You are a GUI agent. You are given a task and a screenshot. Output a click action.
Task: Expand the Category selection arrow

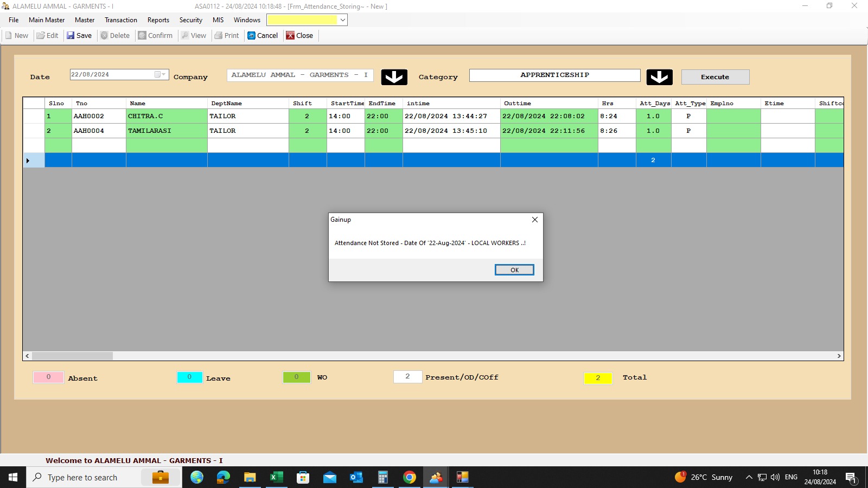[659, 77]
